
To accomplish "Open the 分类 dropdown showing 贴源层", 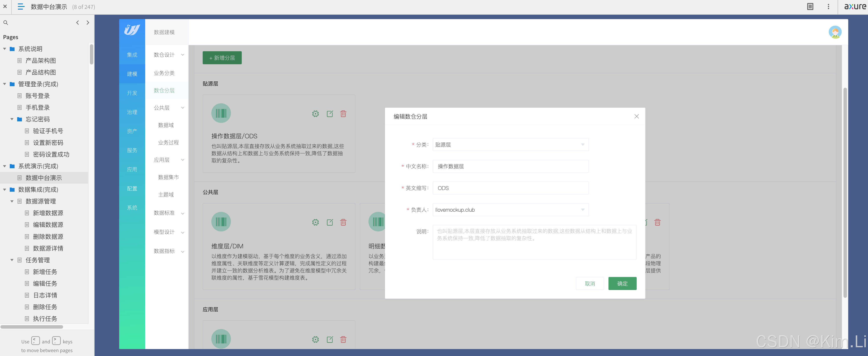I will (510, 145).
